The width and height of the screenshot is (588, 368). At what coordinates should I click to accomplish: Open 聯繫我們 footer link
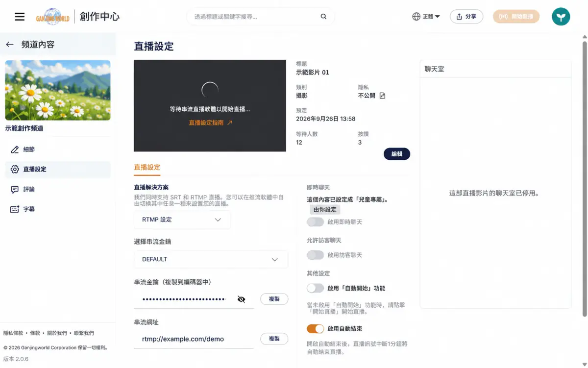tap(84, 333)
